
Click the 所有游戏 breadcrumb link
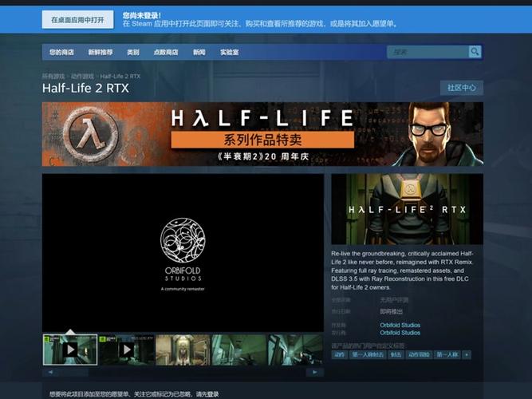53,76
